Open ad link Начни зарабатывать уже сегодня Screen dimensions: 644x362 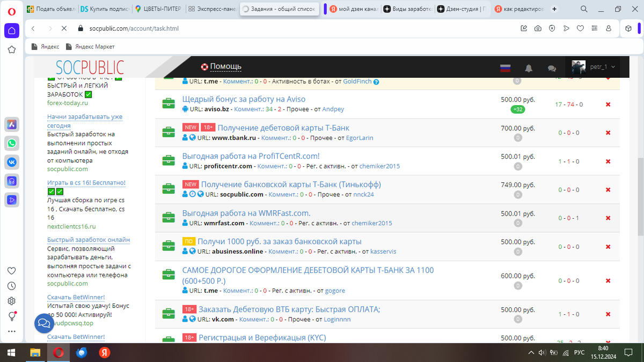85,121
